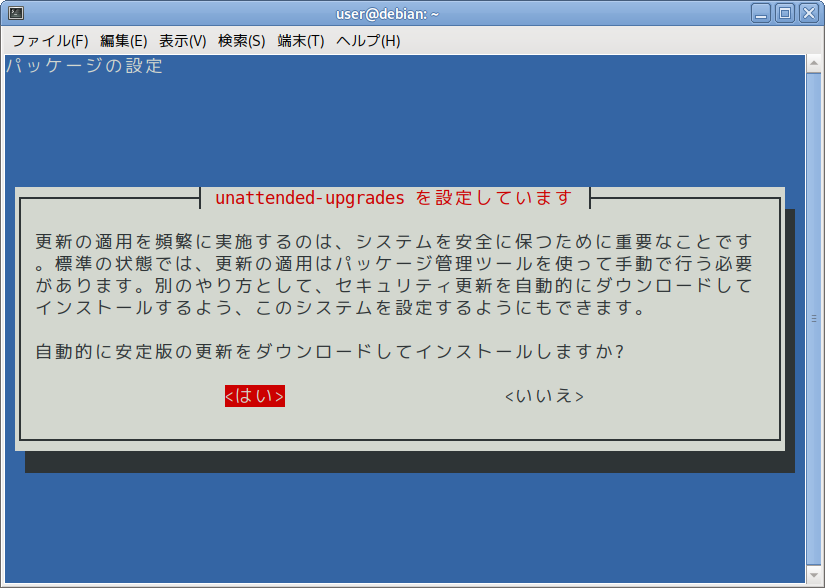Open the ヘルプ(H) menu
825x588 pixels.
(x=368, y=41)
